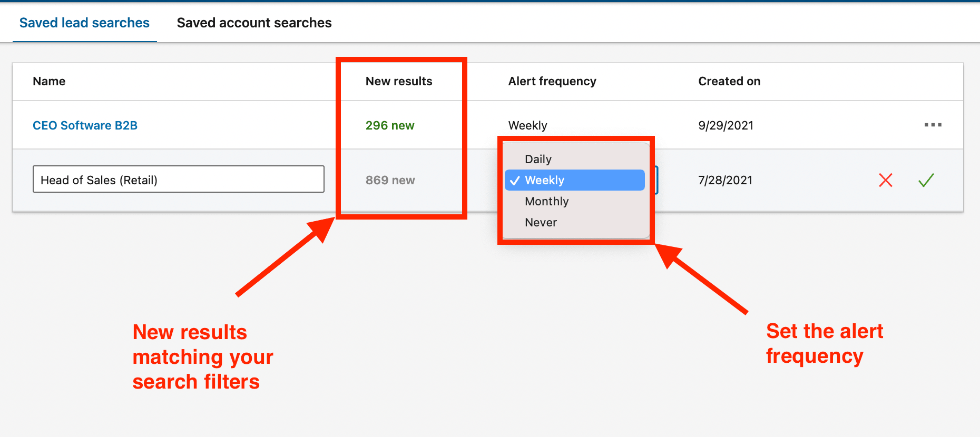Viewport: 980px width, 437px height.
Task: Open the three-dot menu for CEO Software B2B
Action: pyautogui.click(x=933, y=125)
